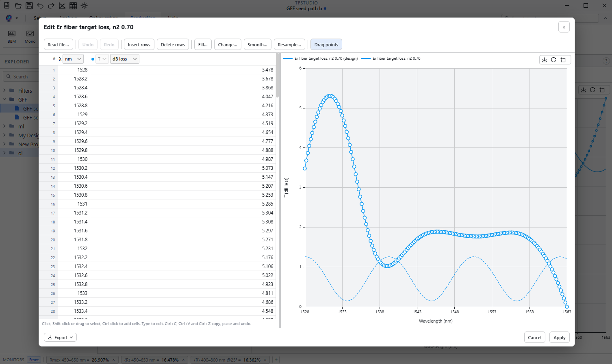Toggle the Drag points mode
This screenshot has height=364, width=612.
click(x=326, y=45)
